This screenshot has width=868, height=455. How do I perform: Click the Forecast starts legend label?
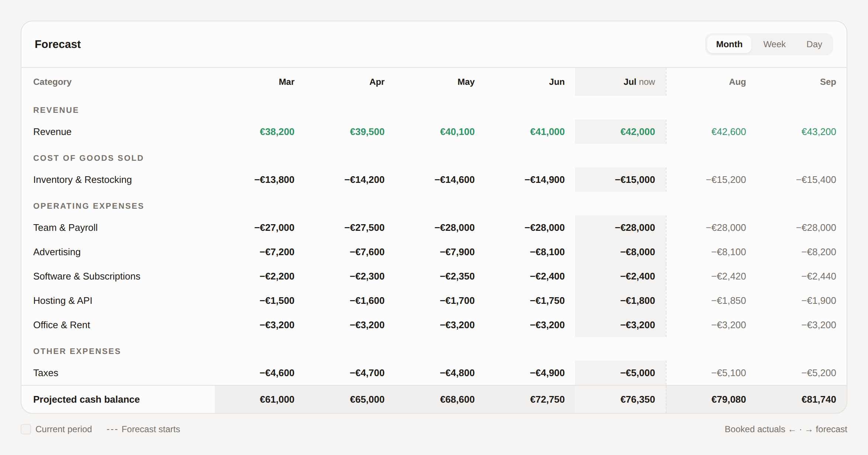point(151,429)
